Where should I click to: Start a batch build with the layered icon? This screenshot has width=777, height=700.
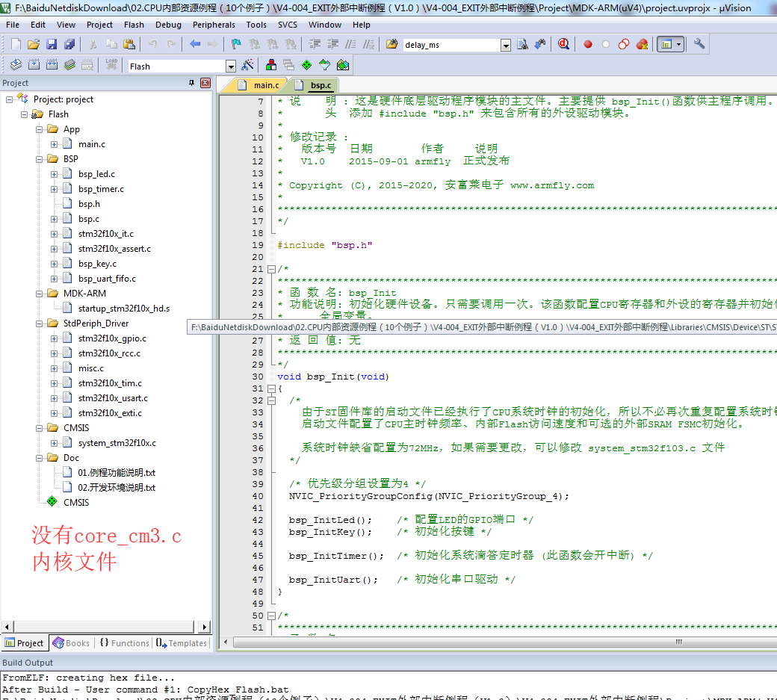point(70,65)
